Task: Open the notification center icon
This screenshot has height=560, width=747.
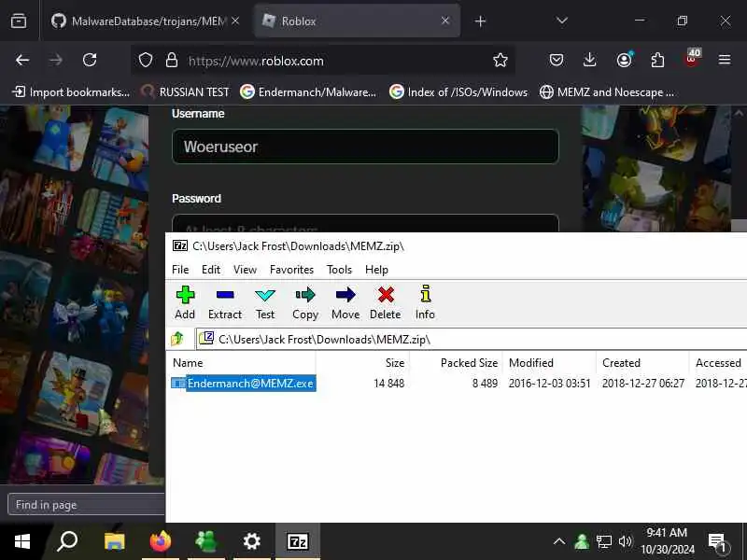Action: [x=717, y=542]
